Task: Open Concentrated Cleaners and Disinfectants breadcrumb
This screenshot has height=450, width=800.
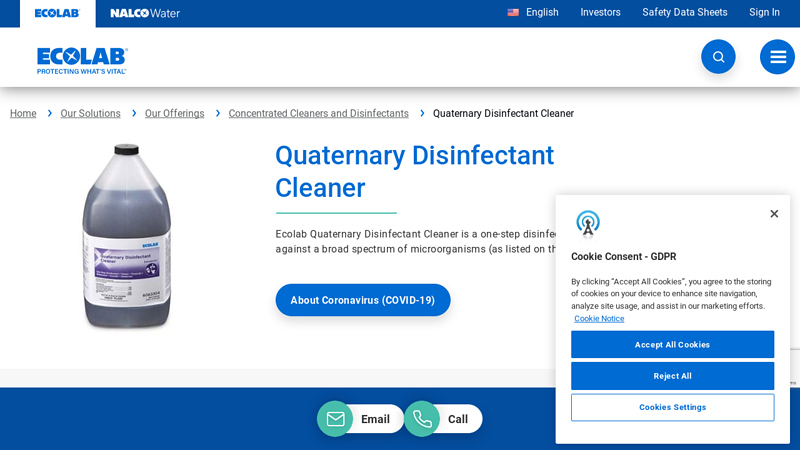Action: 318,113
